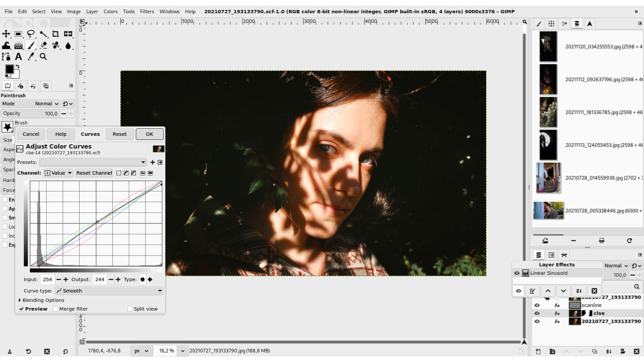
Task: Choose the Color Picker eyedropper tool
Action: [x=31, y=56]
